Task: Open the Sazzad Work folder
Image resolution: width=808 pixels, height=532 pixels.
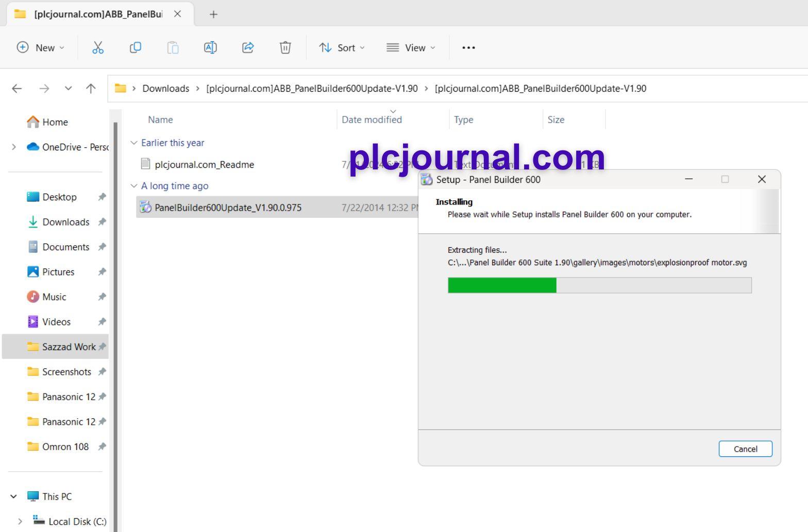Action: 56,347
